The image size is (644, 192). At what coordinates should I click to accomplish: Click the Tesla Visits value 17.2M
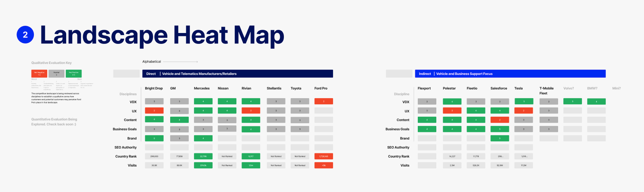(x=524, y=165)
